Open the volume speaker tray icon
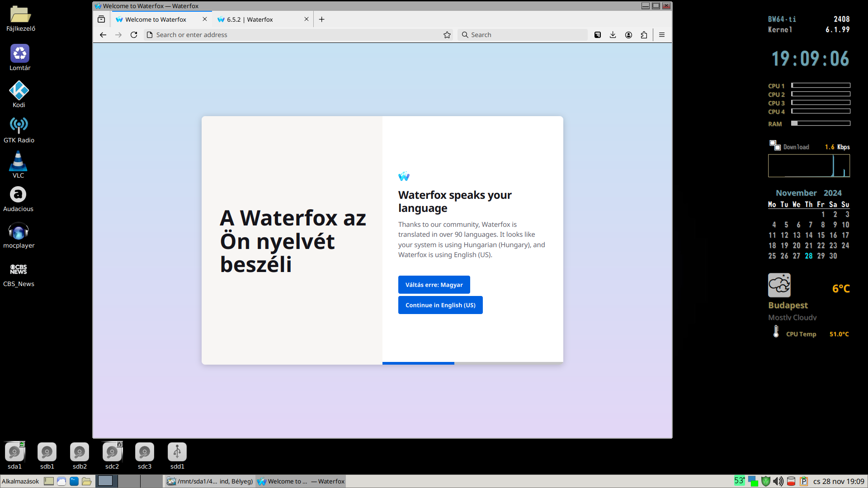 coord(778,481)
